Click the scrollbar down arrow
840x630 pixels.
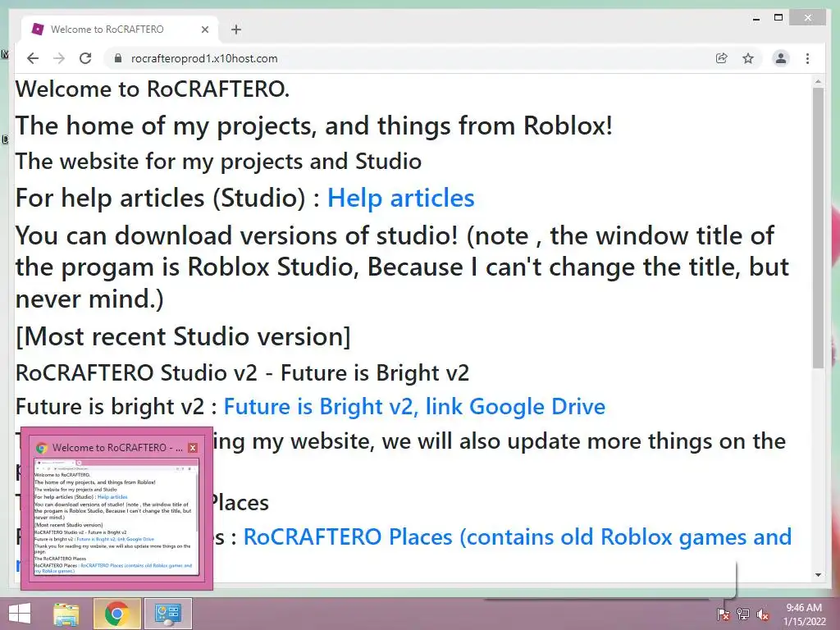[818, 575]
